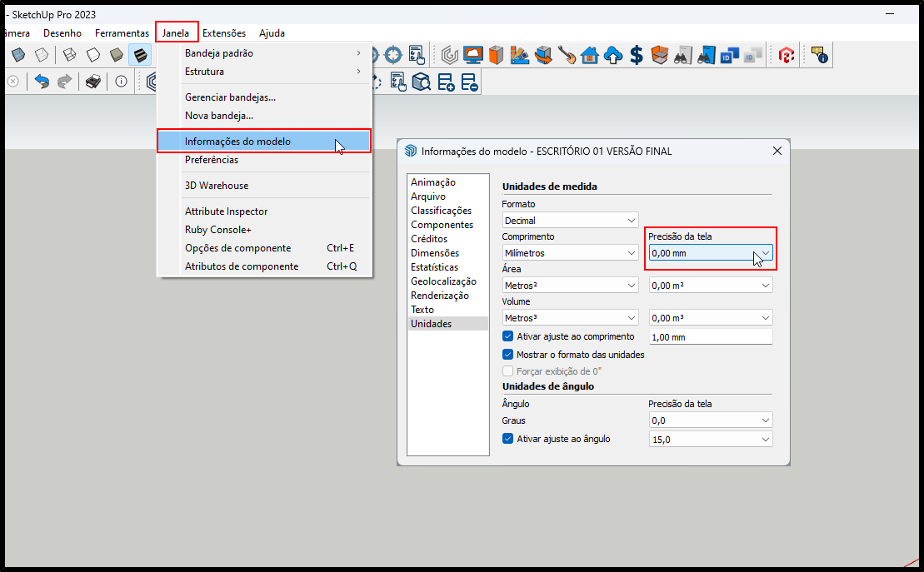Click the highlighted striped cube style icon

click(x=140, y=55)
